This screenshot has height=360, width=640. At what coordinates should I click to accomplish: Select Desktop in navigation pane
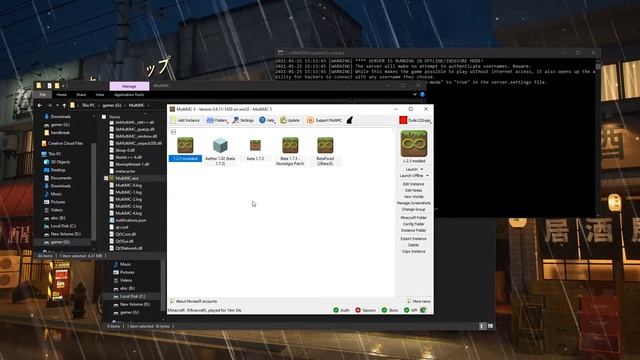[55, 170]
